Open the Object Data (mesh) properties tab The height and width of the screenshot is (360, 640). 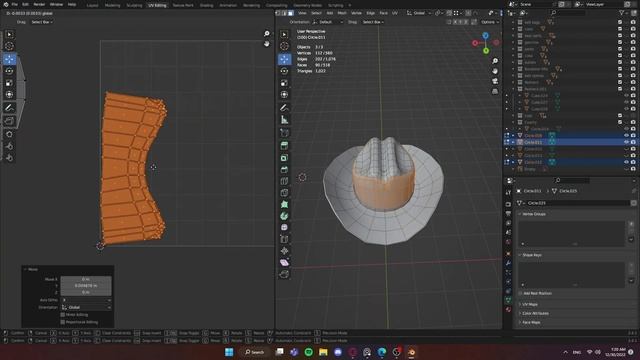tap(508, 300)
